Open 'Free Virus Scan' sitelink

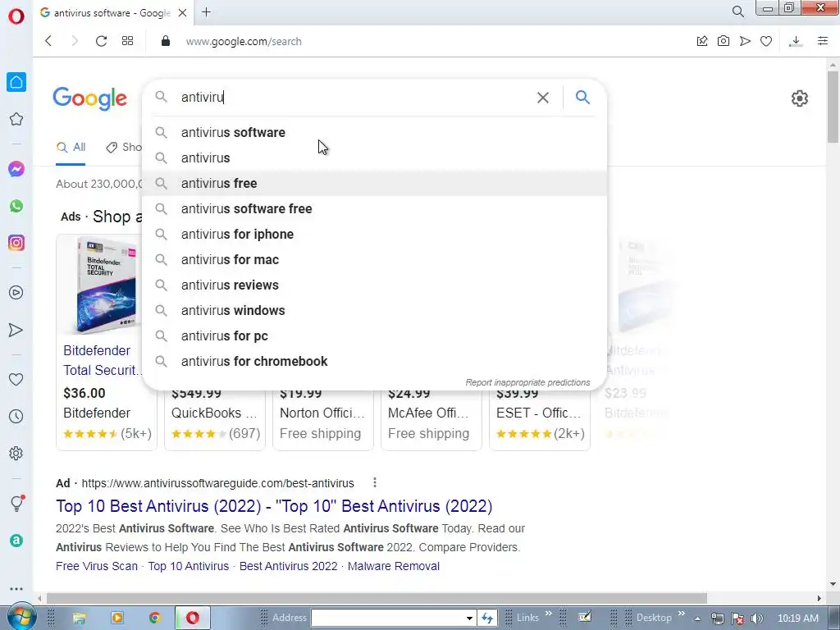tap(97, 566)
